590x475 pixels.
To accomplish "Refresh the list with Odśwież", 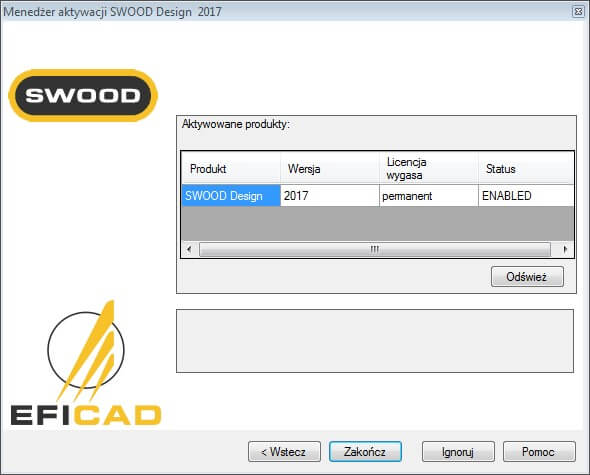I will click(x=527, y=277).
